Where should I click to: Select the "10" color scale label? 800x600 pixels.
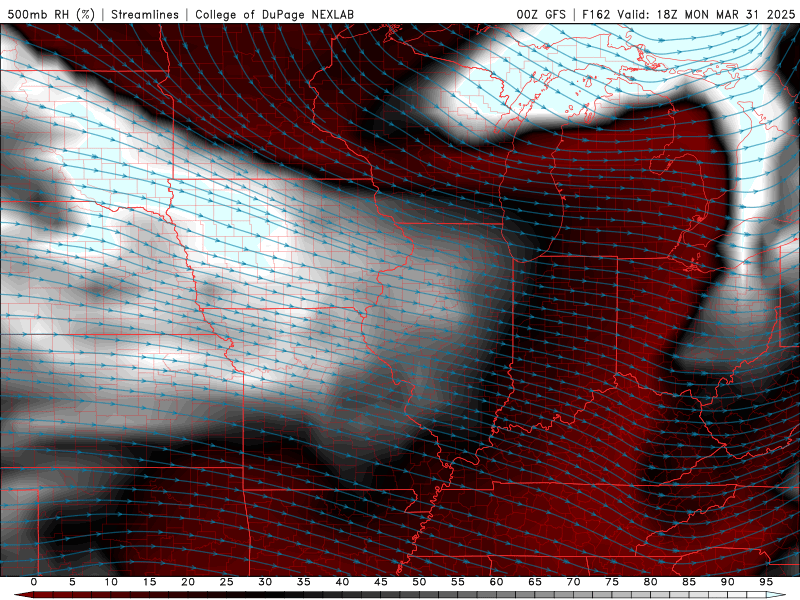pyautogui.click(x=111, y=582)
